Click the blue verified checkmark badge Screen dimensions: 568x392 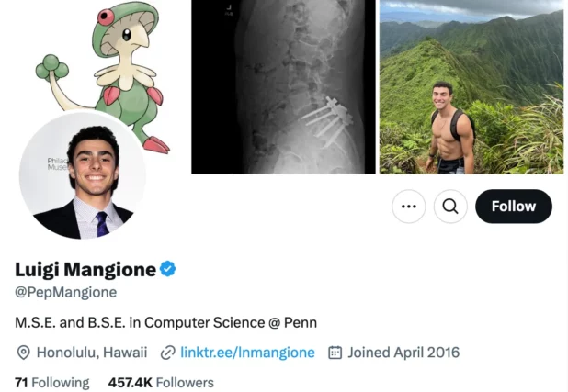point(168,269)
